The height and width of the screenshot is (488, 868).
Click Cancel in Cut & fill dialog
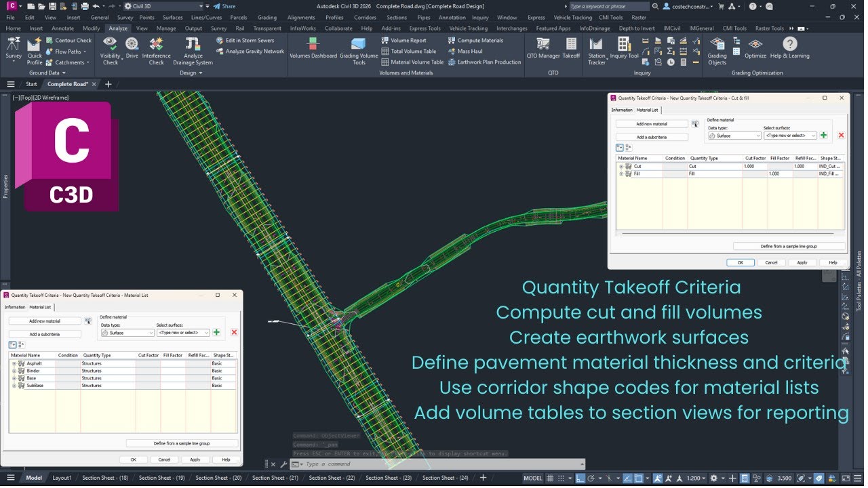point(771,262)
